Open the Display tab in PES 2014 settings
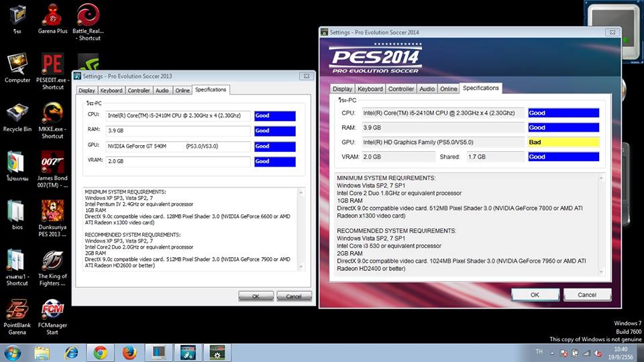Viewport: 644px width, 362px height. tap(343, 89)
